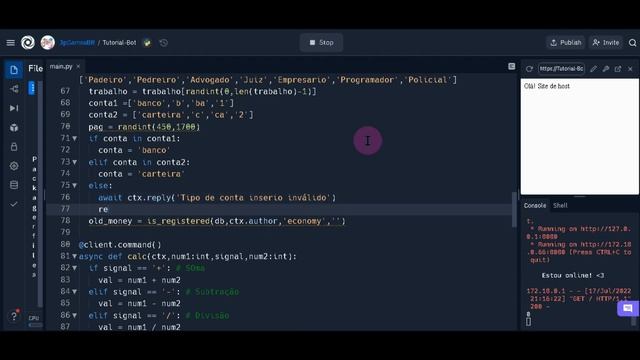Click the 'Estou online! <3' console message
This screenshot has width=640, height=360.
(573, 276)
